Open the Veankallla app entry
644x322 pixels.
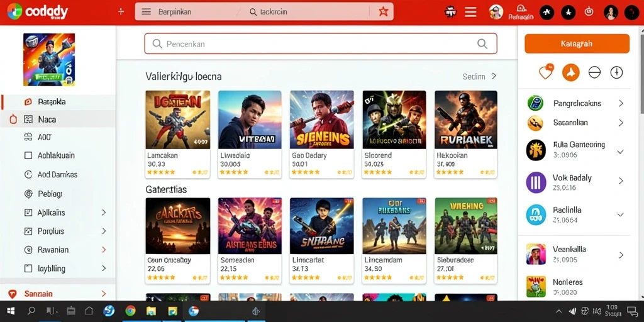click(x=574, y=254)
